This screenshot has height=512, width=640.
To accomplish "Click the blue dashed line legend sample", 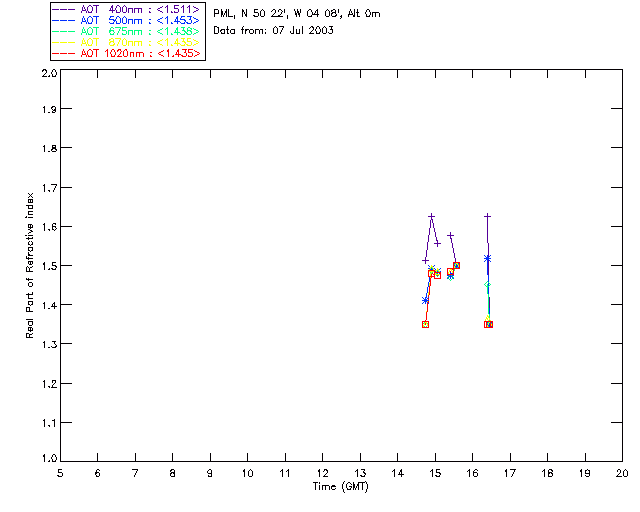I will [x=64, y=20].
